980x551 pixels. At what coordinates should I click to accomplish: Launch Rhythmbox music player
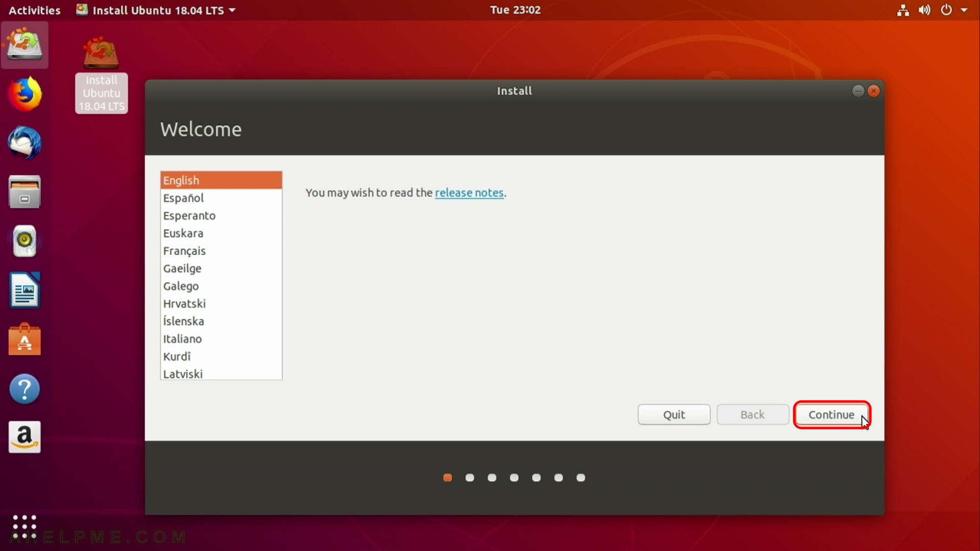click(x=24, y=241)
